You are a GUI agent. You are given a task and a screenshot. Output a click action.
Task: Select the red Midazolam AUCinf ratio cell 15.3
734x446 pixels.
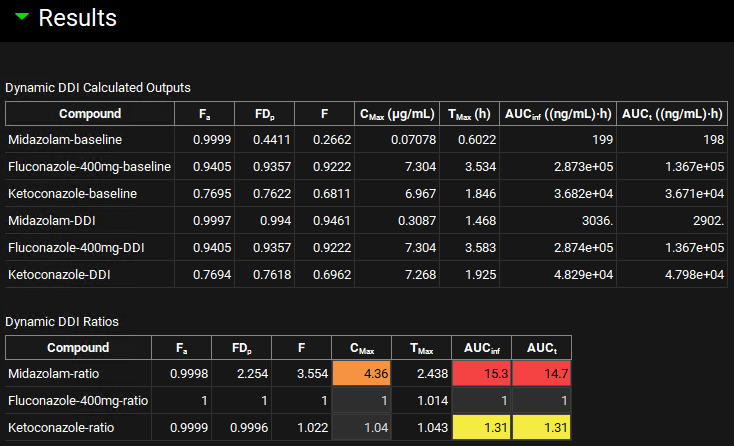tap(481, 373)
